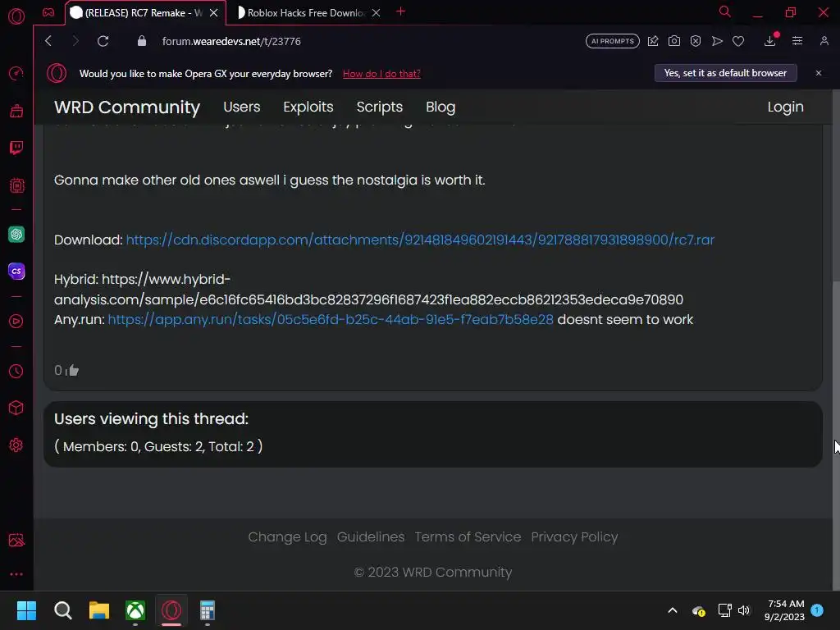
Task: Open the downloads icon
Action: 769,41
